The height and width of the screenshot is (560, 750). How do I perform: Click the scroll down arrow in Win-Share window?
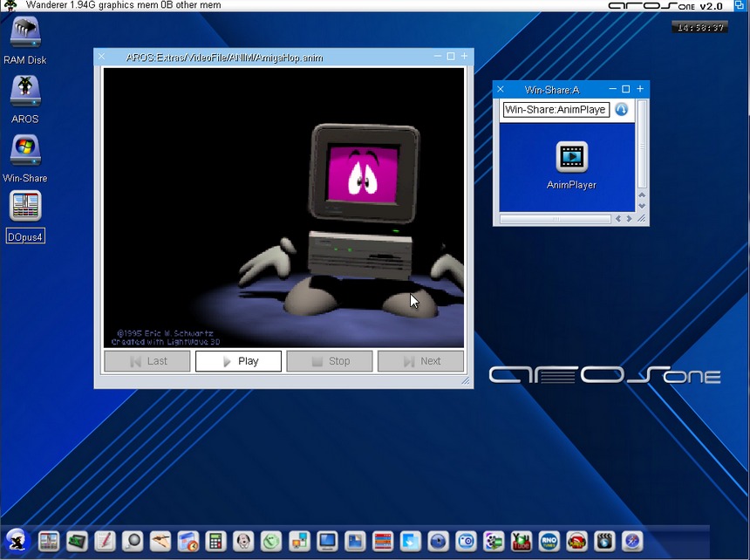[x=643, y=206]
